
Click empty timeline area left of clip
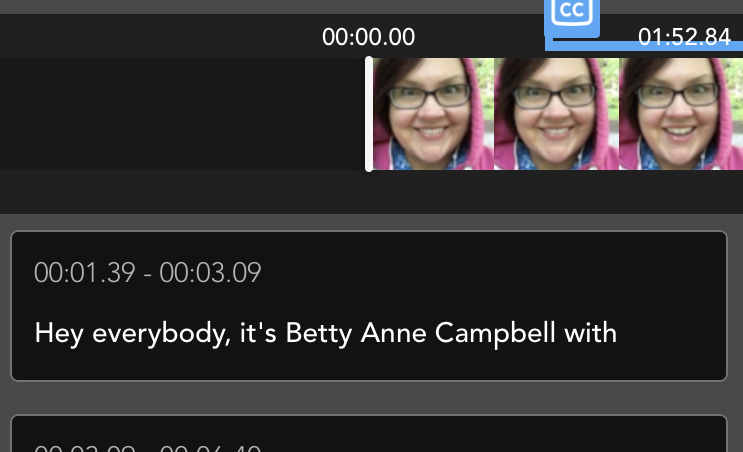pyautogui.click(x=182, y=114)
